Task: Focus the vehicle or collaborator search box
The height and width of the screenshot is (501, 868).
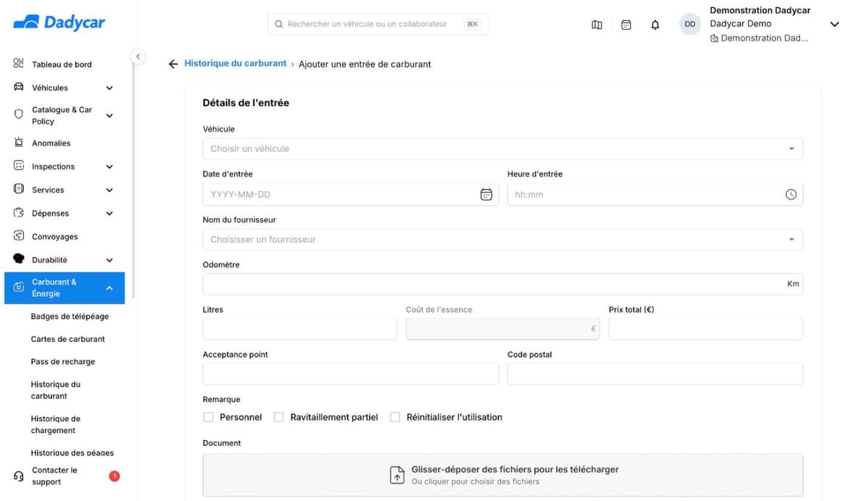Action: (378, 24)
